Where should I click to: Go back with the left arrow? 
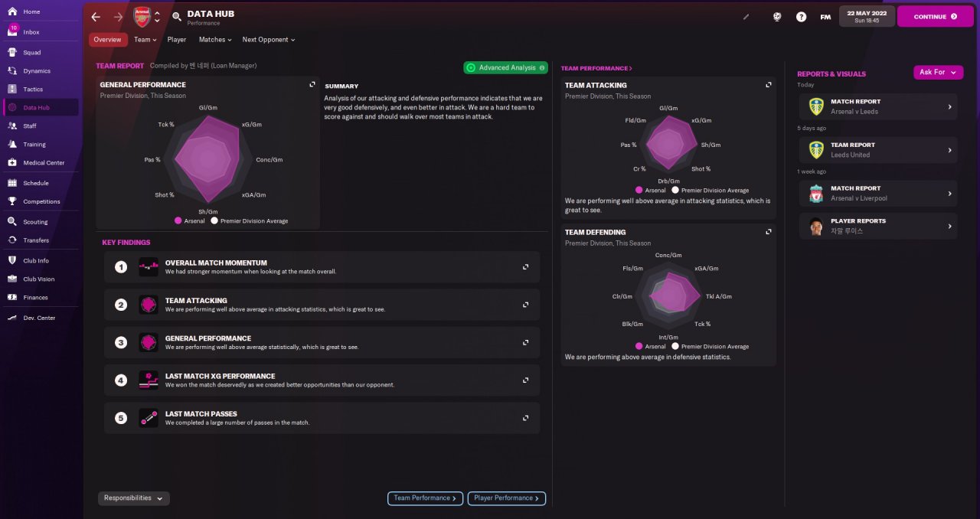[96, 17]
